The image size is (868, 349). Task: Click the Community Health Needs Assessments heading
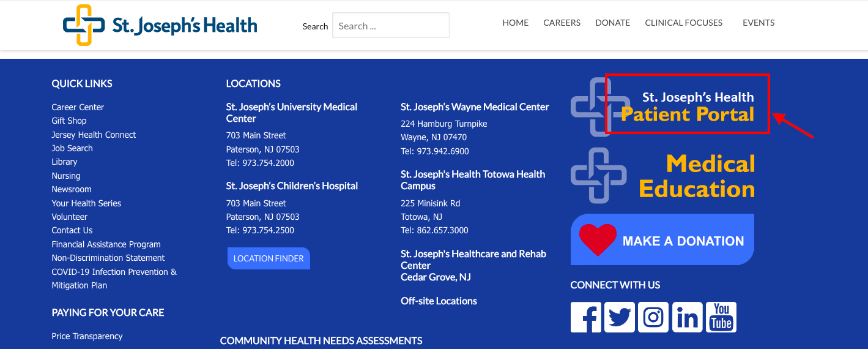pos(321,340)
